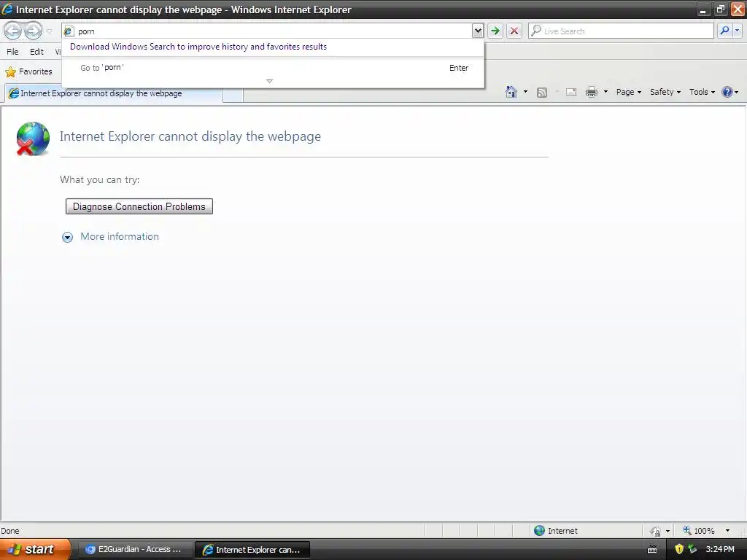Click the red Stop loading button
This screenshot has width=747, height=560.
(514, 31)
